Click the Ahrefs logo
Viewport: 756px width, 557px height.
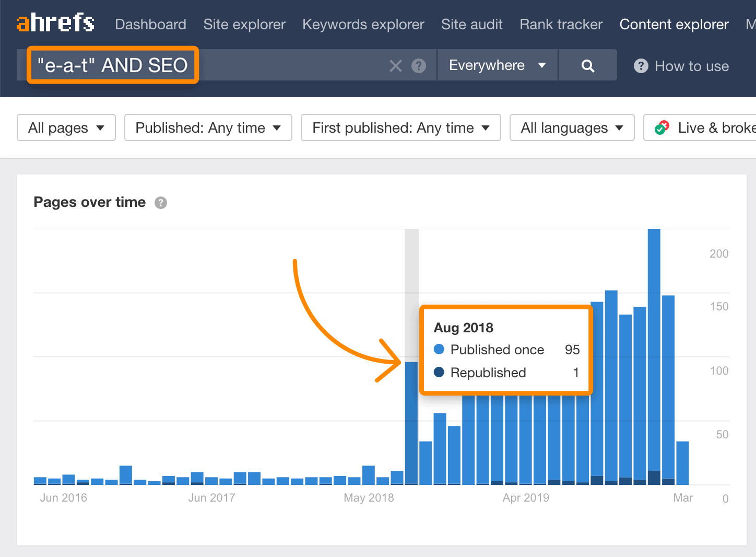[x=55, y=24]
